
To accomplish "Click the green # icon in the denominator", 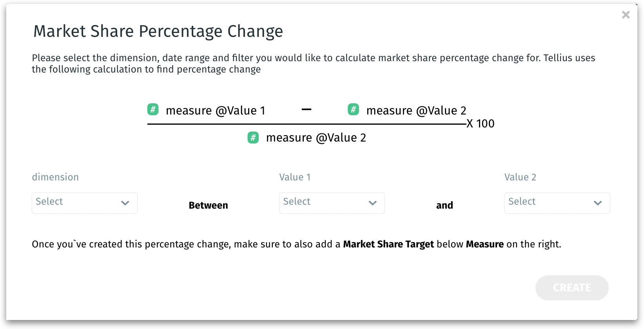I will pos(253,138).
